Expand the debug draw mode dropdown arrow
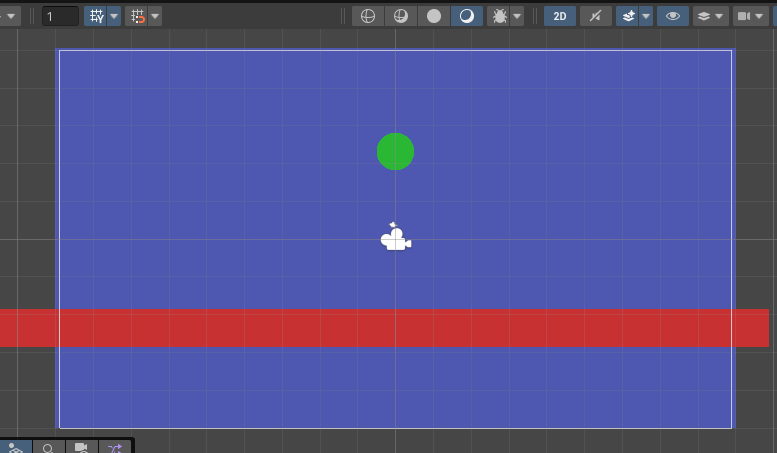This screenshot has width=777, height=453. [516, 16]
